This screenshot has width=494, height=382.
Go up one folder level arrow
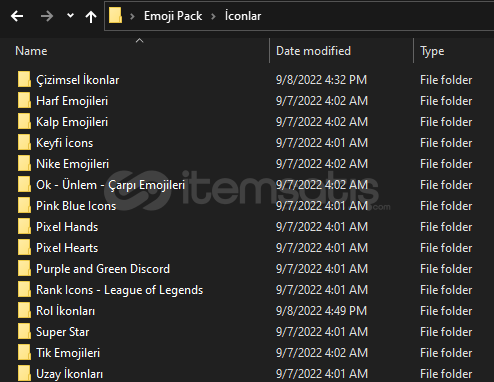point(91,16)
